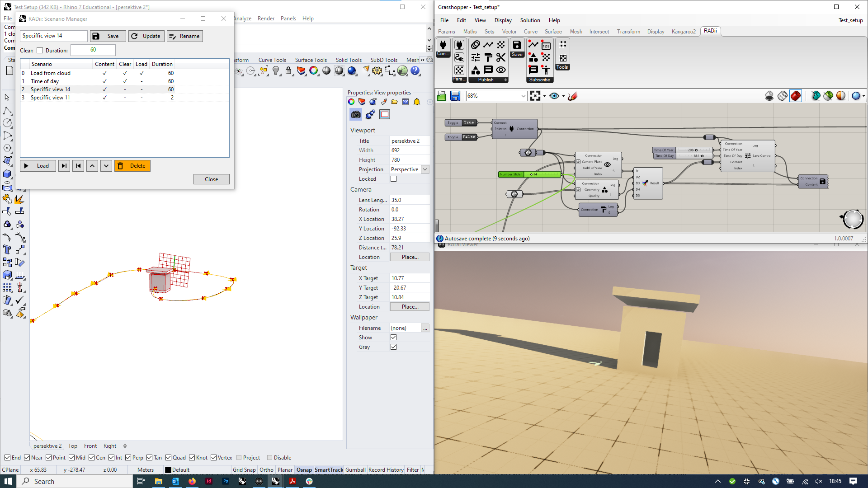This screenshot has width=868, height=488.
Task: Toggle the Clear checkbox in Scenario Manager
Action: (x=40, y=51)
